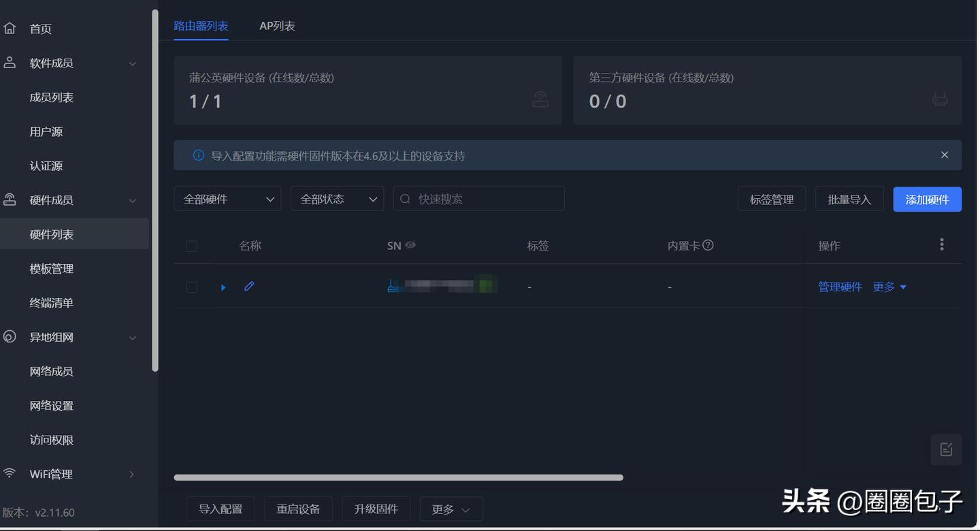Open the column settings three-dot icon

tap(942, 244)
